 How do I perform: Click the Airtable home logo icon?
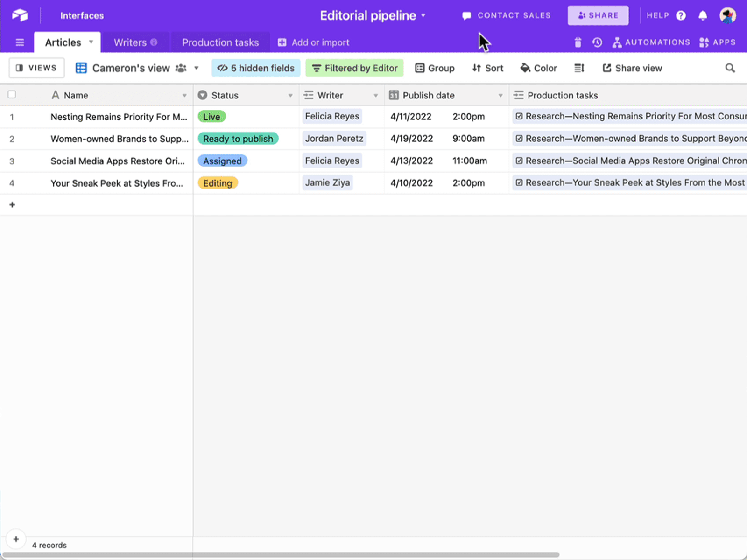20,15
